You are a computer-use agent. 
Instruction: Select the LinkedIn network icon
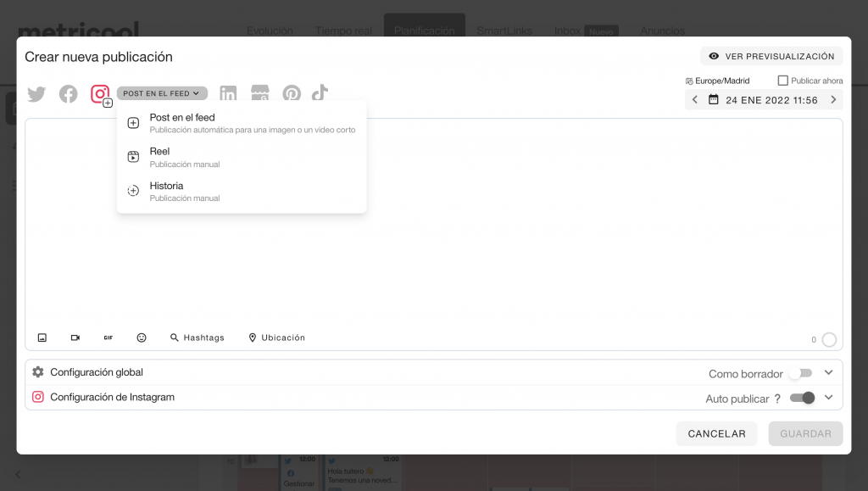tap(228, 93)
